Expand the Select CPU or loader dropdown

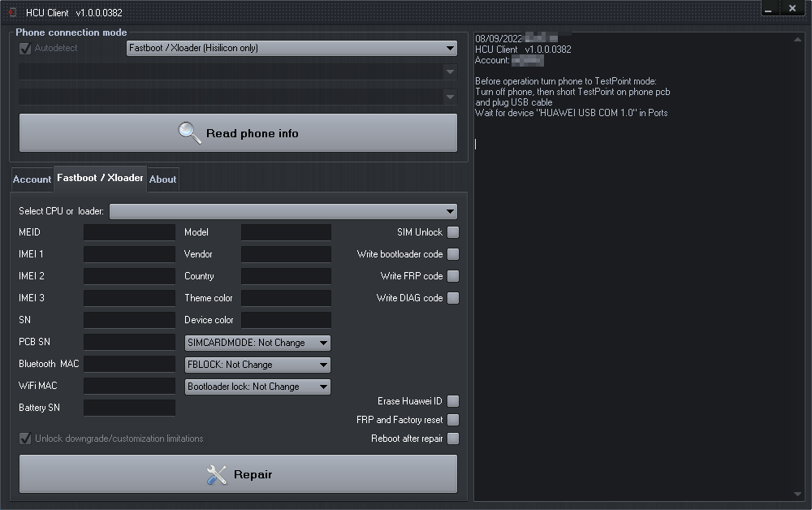click(x=283, y=211)
